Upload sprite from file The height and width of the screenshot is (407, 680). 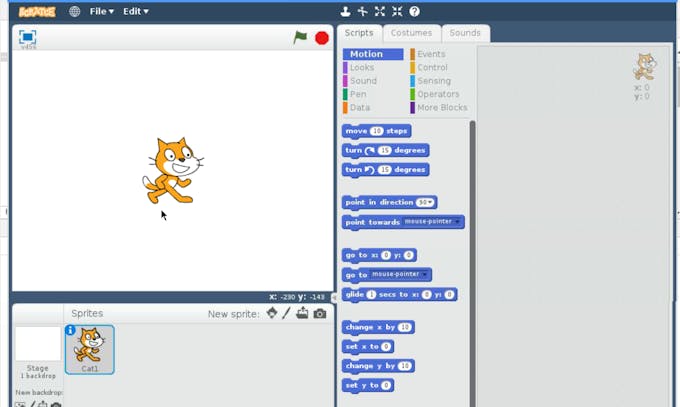(302, 313)
